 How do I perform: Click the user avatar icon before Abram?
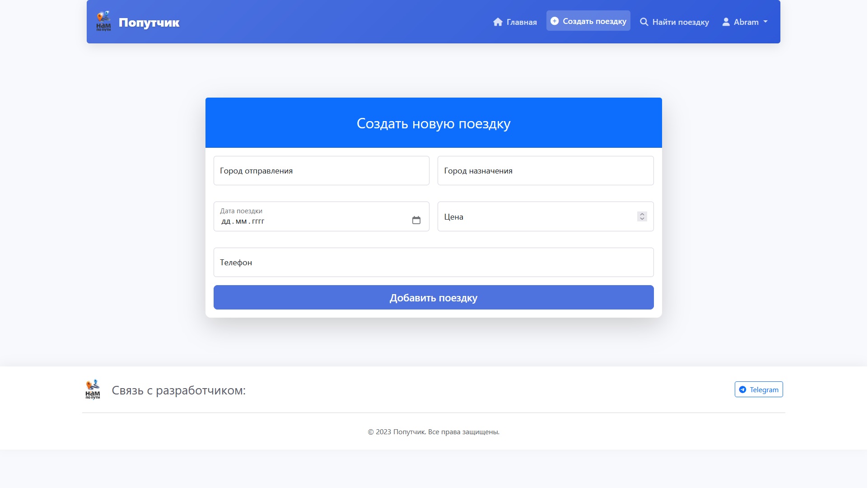click(726, 22)
